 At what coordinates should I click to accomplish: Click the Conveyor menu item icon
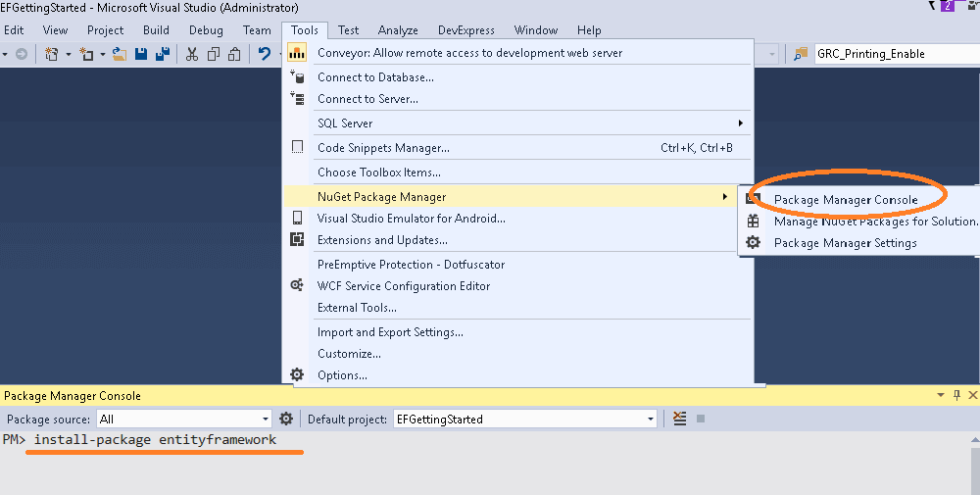pyautogui.click(x=297, y=53)
